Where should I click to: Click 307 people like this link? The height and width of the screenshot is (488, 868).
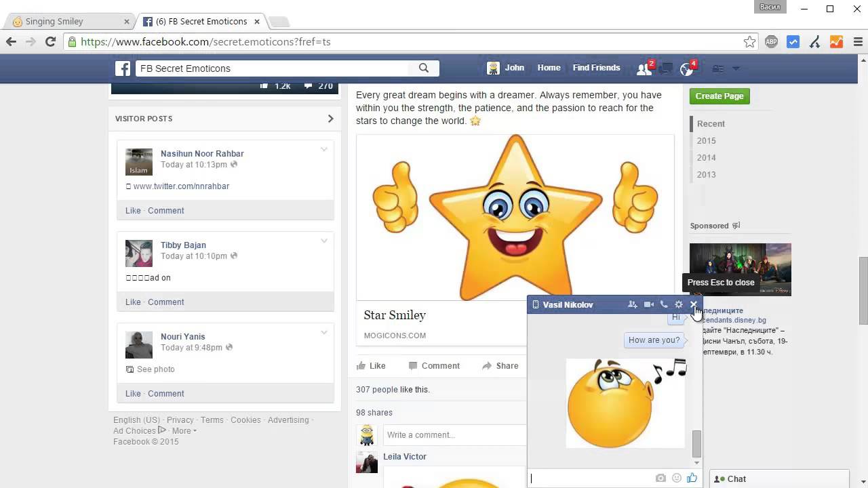tap(377, 390)
